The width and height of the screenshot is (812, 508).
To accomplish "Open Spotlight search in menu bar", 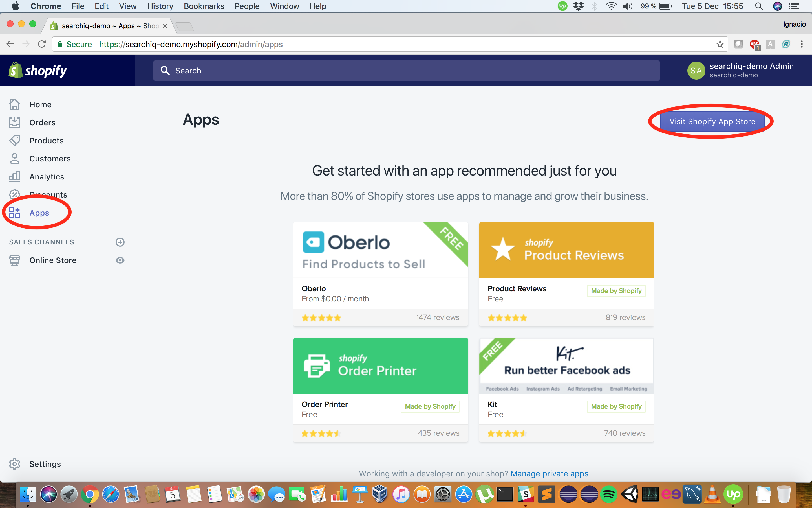I will (759, 6).
